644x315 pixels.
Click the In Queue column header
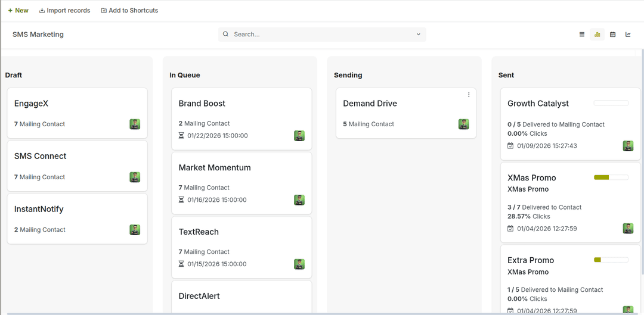[185, 75]
